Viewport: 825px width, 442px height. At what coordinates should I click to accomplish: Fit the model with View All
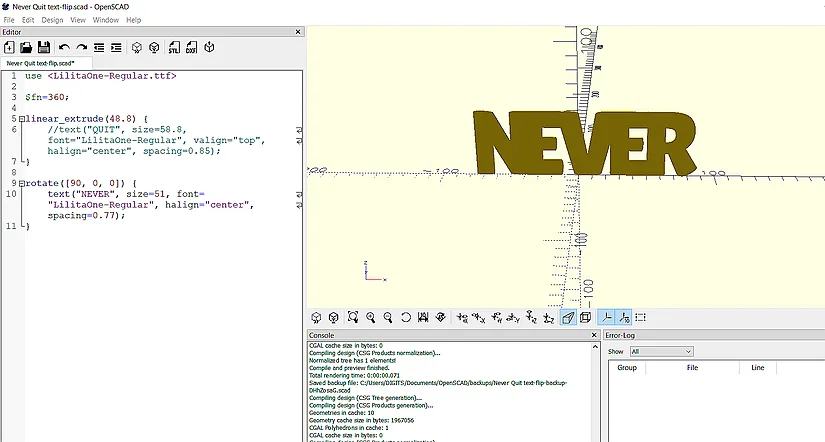tap(353, 317)
